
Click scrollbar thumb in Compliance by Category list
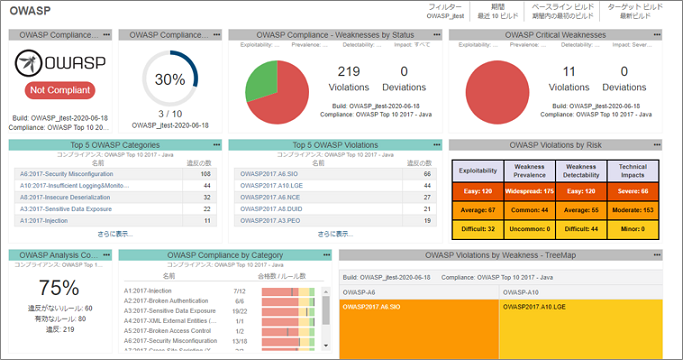(x=326, y=310)
